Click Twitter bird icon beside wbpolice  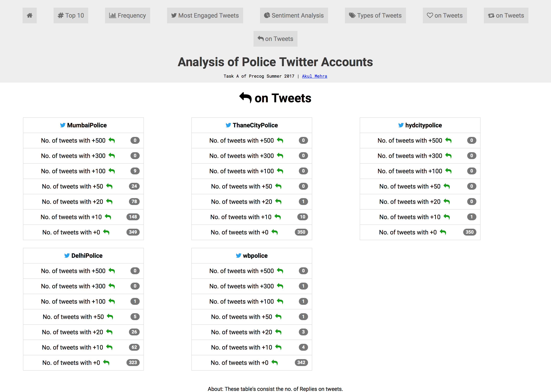238,255
